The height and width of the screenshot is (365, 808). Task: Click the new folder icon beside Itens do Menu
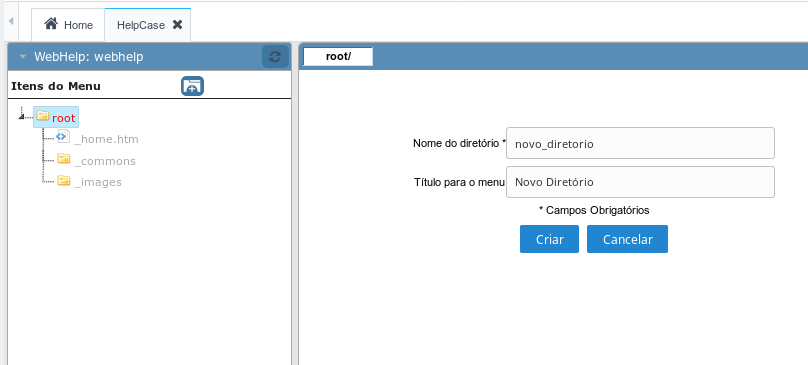pos(192,86)
